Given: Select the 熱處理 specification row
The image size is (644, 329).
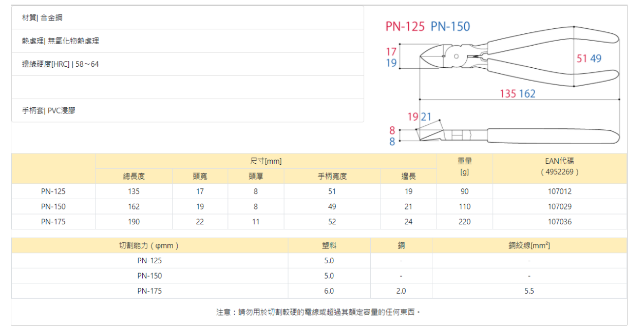Looking at the screenshot, I should click(187, 41).
